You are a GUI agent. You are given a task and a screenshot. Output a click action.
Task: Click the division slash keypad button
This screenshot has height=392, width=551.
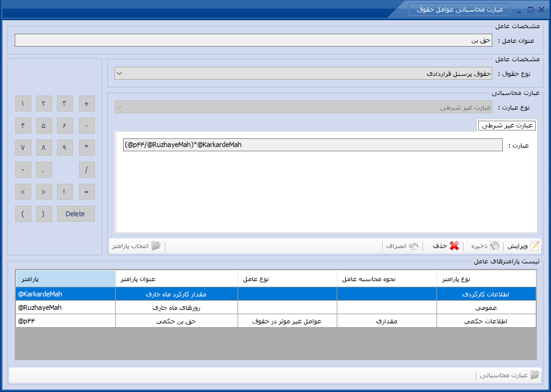tap(87, 170)
